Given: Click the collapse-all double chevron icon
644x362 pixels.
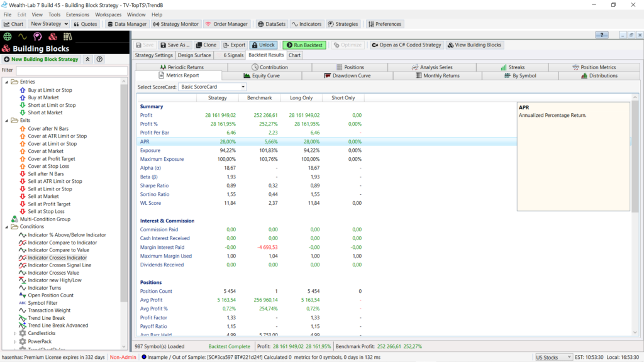Looking at the screenshot, I should pyautogui.click(x=87, y=59).
